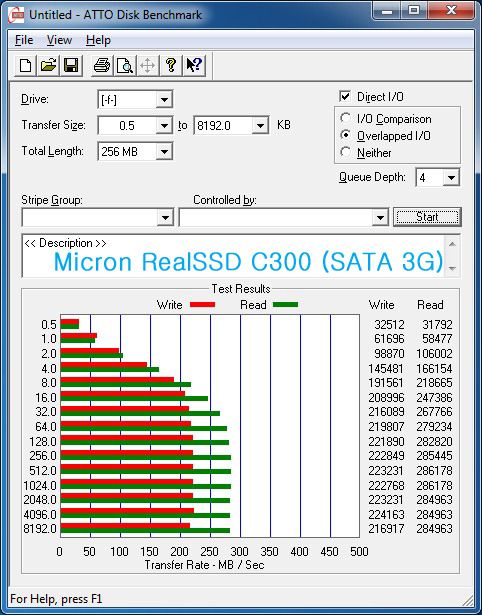Open the Help menu
Screen dimensions: 482x615
pos(98,40)
